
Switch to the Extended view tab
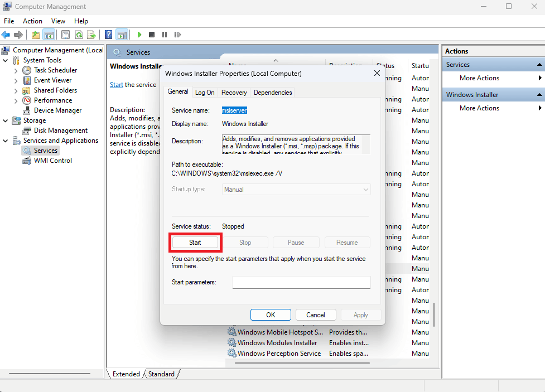(x=126, y=374)
